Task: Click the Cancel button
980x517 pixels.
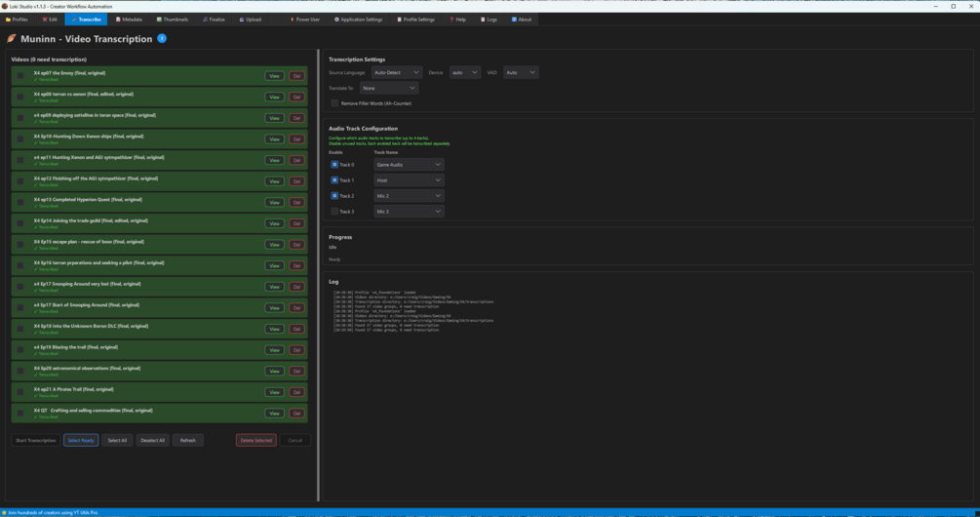Action: pos(295,440)
